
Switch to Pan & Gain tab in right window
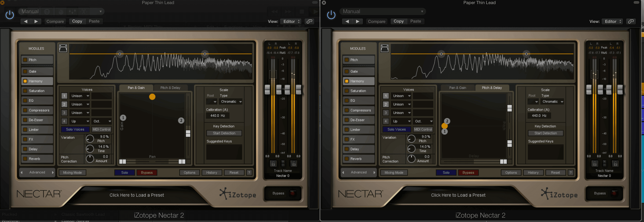point(458,88)
